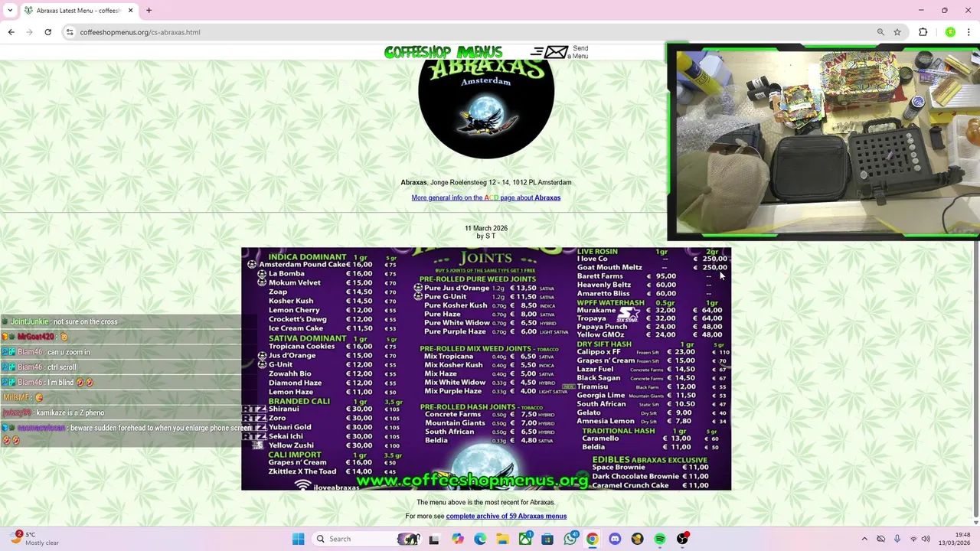Screen dimensions: 980x551
Task: Click the Mix Tropicana joint entry
Action: point(449,357)
